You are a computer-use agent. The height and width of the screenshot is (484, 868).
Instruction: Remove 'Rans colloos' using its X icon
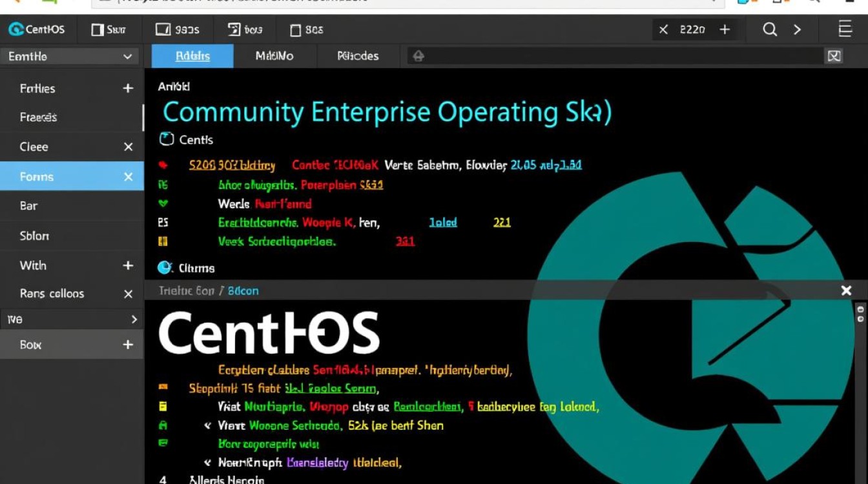128,294
